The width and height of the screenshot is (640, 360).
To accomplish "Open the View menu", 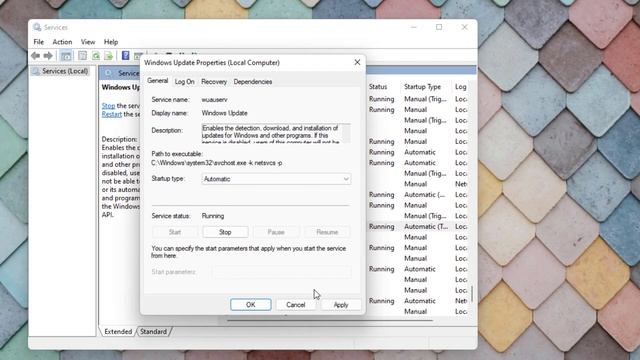I will click(x=88, y=42).
